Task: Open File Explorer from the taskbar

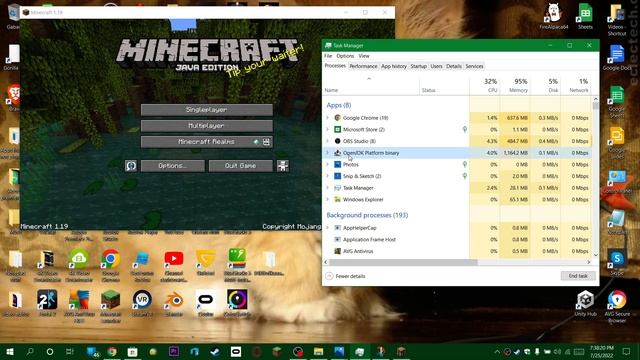Action: tap(318, 351)
